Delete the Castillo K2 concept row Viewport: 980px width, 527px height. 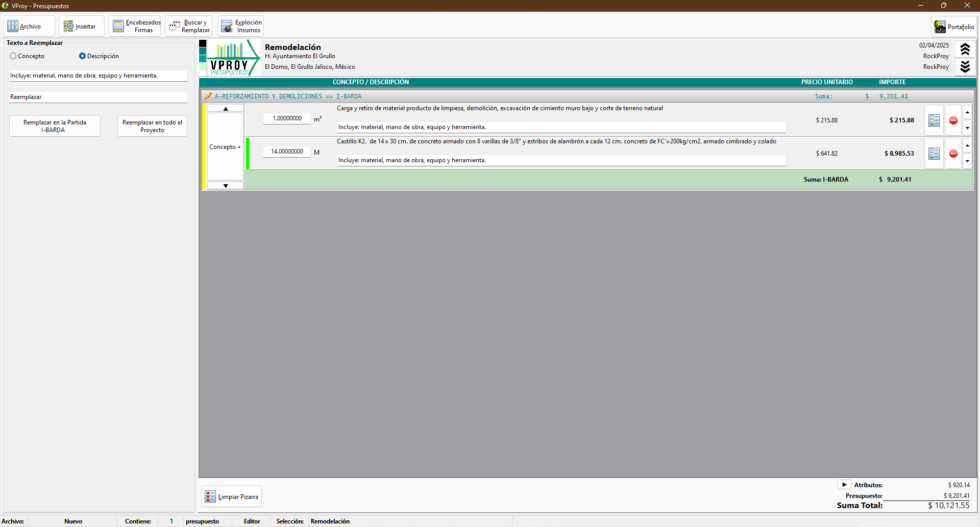click(953, 154)
